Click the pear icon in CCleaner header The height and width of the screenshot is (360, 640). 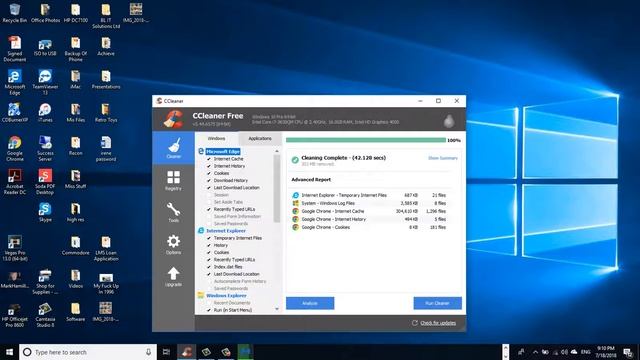click(x=449, y=120)
